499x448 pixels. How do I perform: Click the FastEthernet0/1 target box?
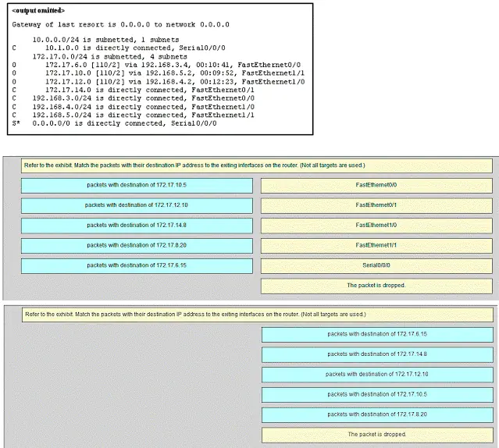pos(376,205)
